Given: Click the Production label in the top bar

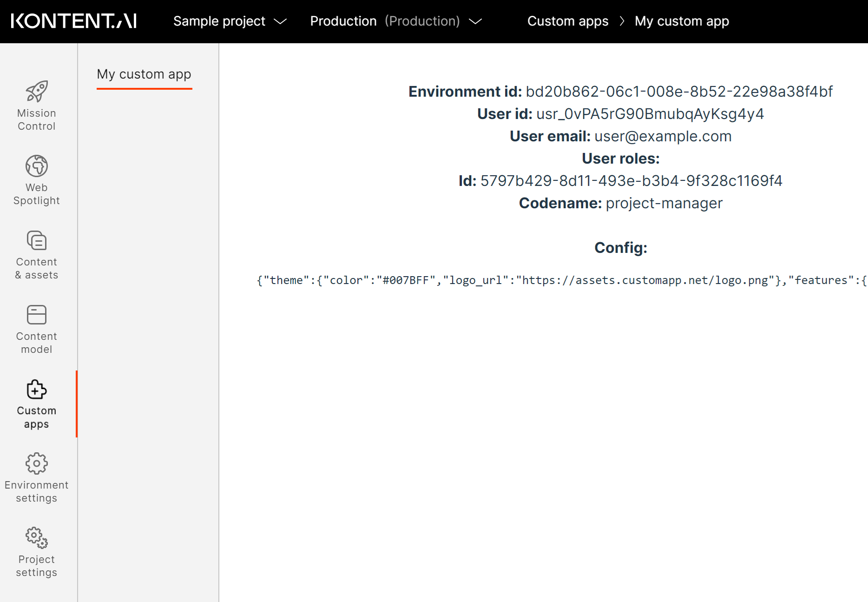Looking at the screenshot, I should coord(343,21).
